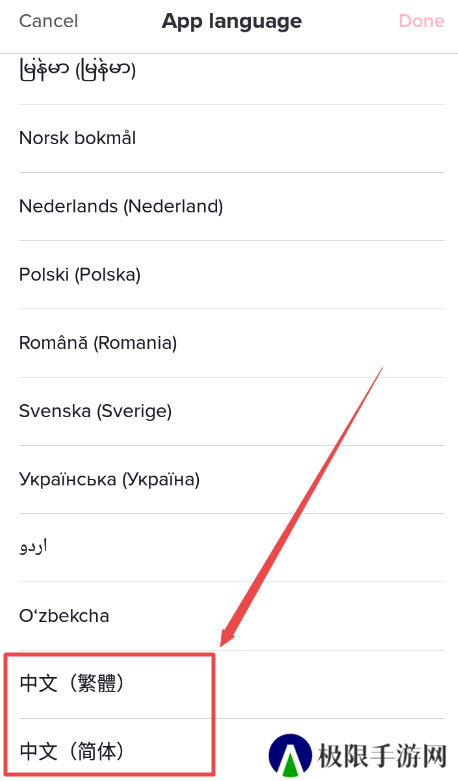Click the red highlight box's top edge
The image size is (458, 781).
pos(110,654)
